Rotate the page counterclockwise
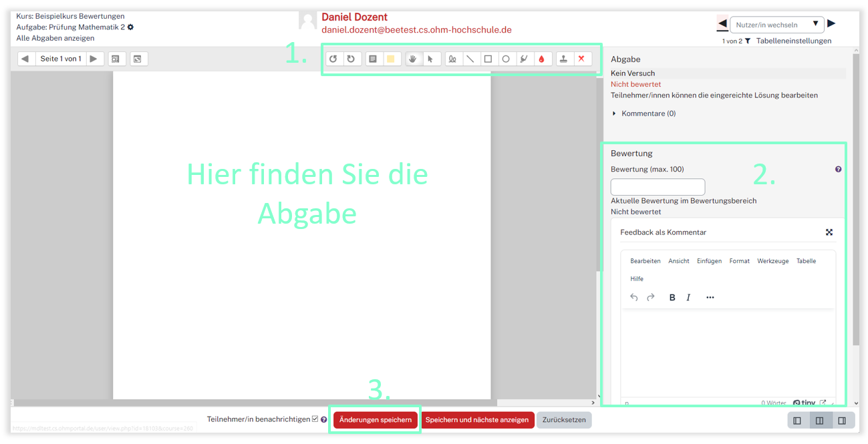Screen dimensions: 868x444 click(333, 59)
